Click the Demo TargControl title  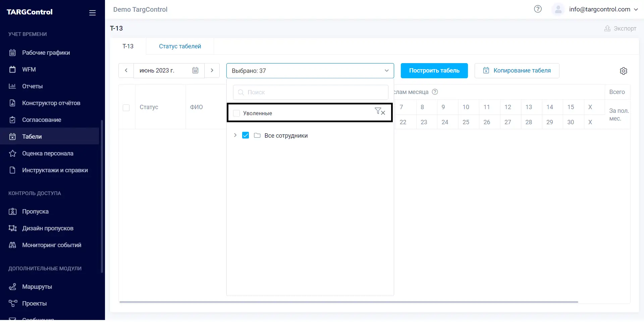(x=140, y=9)
